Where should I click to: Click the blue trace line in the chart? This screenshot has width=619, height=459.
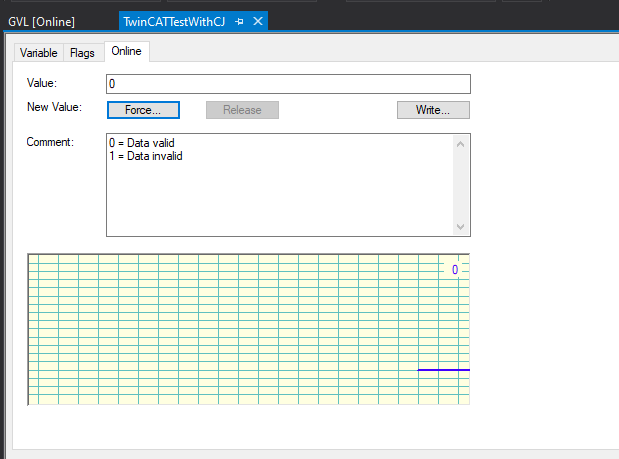tap(443, 370)
